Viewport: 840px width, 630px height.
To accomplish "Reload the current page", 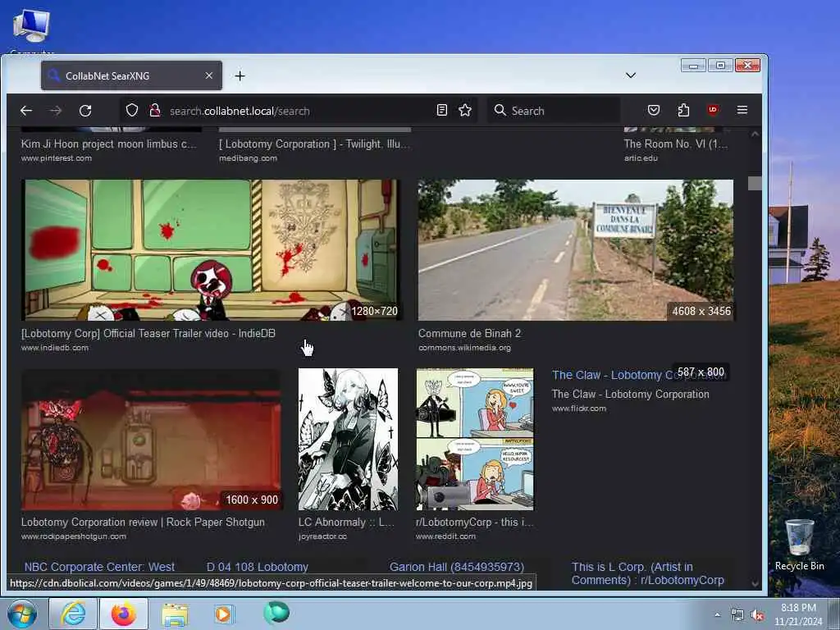I will pos(85,111).
